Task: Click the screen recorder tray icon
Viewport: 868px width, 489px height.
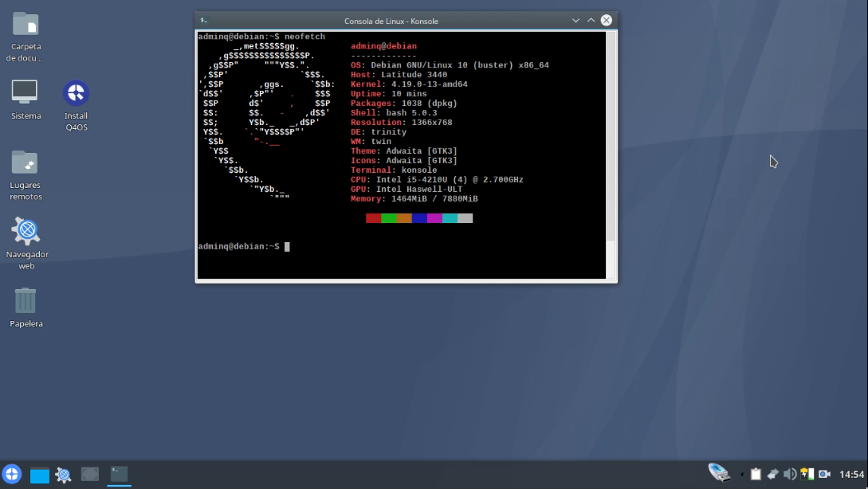Action: (824, 473)
